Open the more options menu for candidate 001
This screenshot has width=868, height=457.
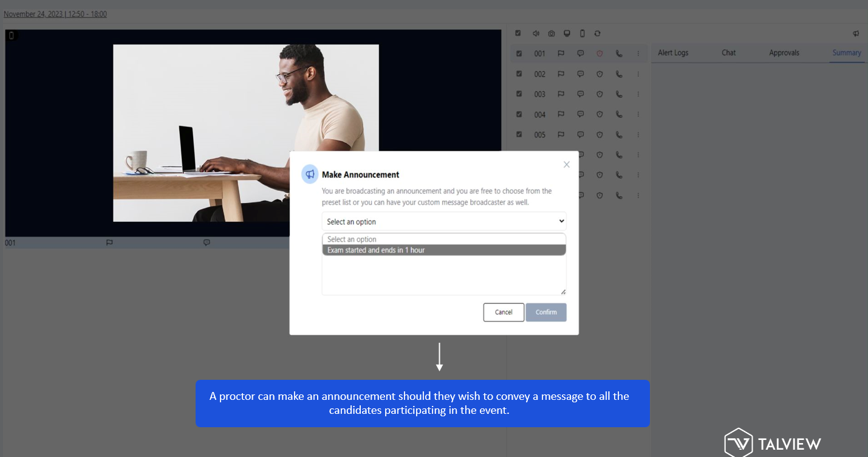pyautogui.click(x=638, y=53)
